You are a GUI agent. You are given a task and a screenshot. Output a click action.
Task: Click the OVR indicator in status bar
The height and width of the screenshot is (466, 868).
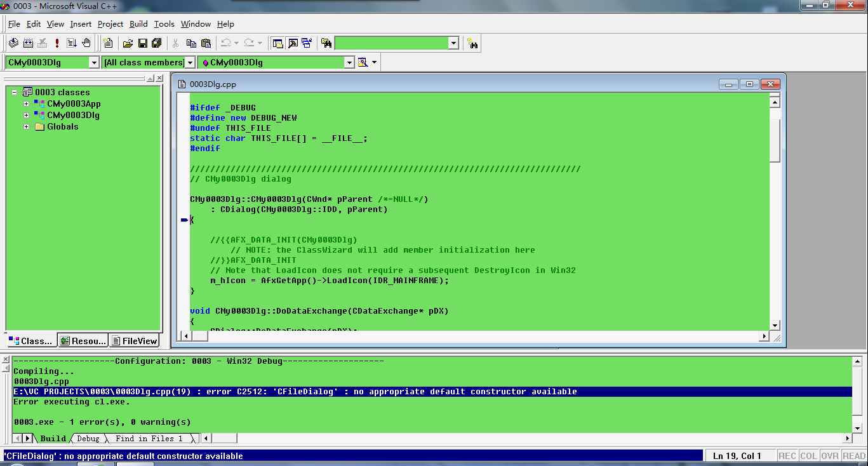pos(829,456)
